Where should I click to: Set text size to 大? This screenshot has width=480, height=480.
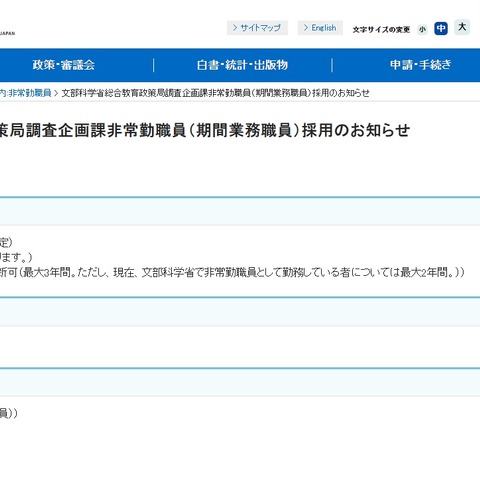click(462, 27)
